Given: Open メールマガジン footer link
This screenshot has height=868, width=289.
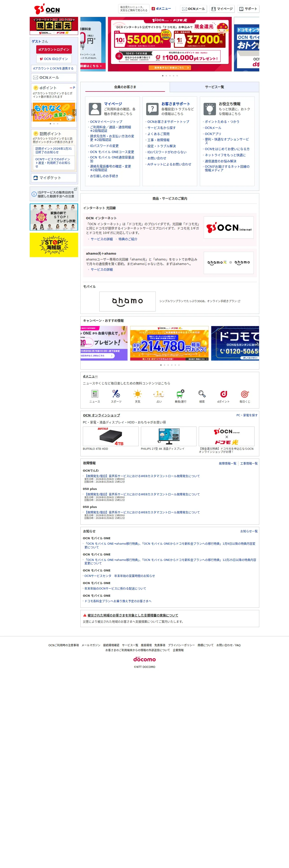Looking at the screenshot, I should [x=91, y=645].
